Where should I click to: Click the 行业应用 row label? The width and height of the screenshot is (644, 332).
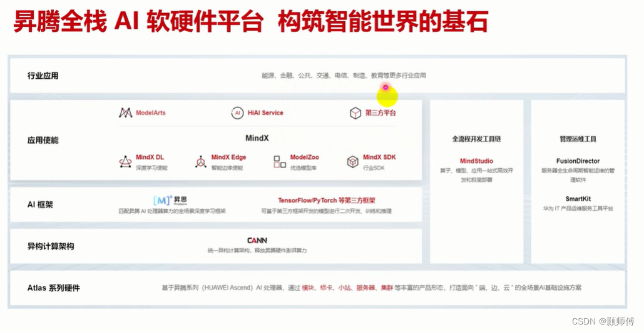43,76
